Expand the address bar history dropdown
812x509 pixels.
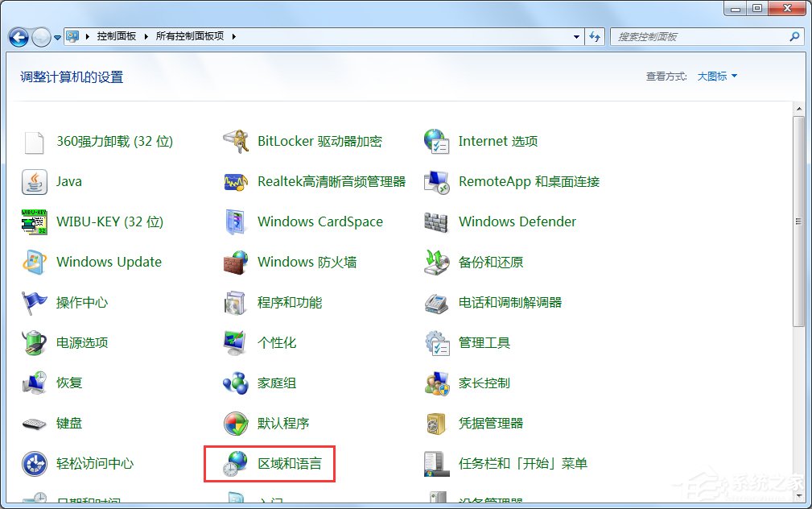tap(575, 36)
